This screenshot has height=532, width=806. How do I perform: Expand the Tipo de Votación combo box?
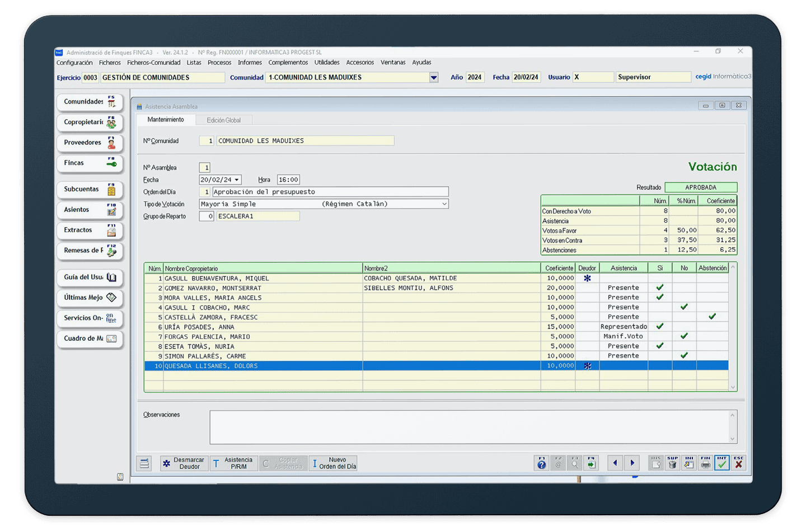click(x=444, y=204)
